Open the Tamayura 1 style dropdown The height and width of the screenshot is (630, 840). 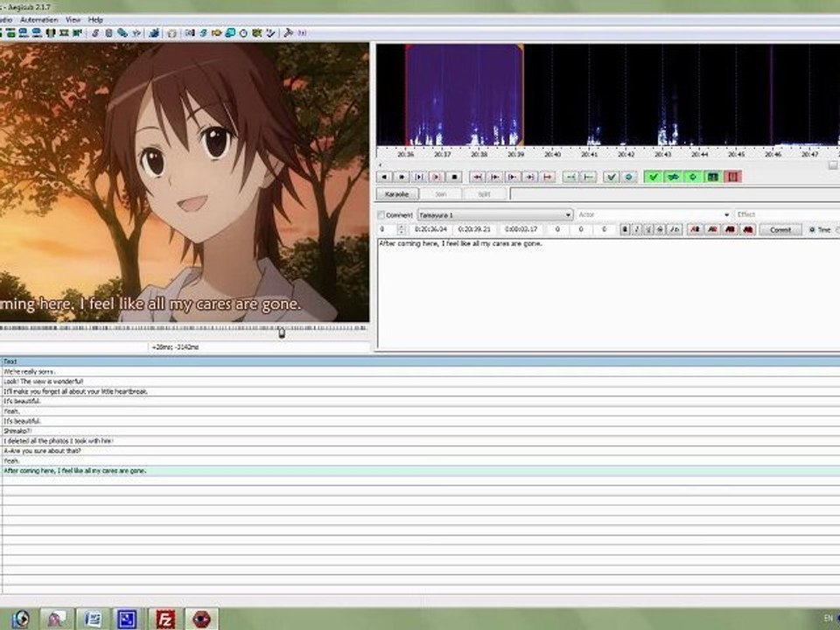[x=495, y=215]
